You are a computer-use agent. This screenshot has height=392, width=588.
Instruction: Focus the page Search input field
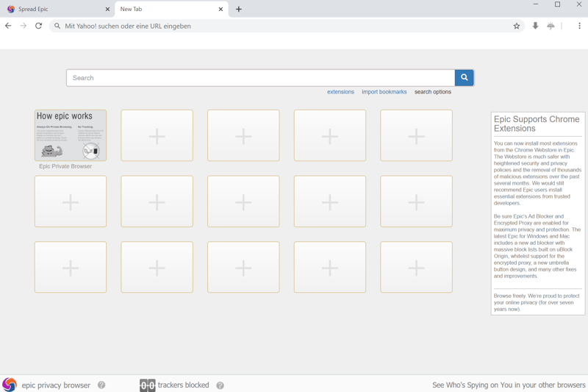pyautogui.click(x=260, y=77)
